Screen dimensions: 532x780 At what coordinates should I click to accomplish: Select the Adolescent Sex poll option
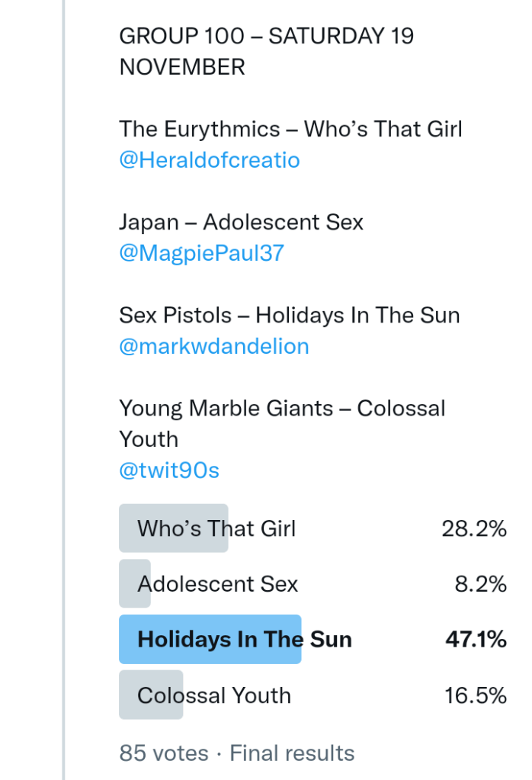pos(218,584)
